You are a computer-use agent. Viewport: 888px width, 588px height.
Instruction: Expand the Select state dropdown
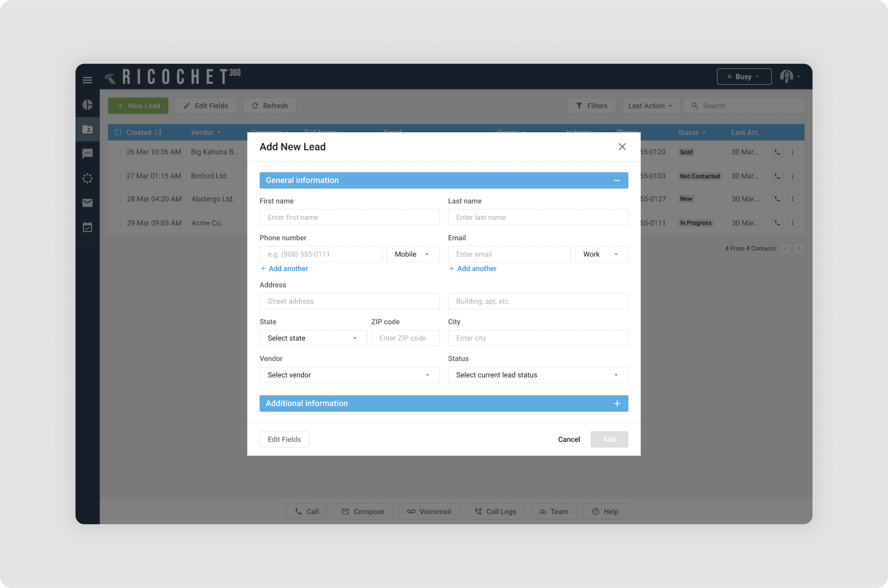tap(313, 338)
